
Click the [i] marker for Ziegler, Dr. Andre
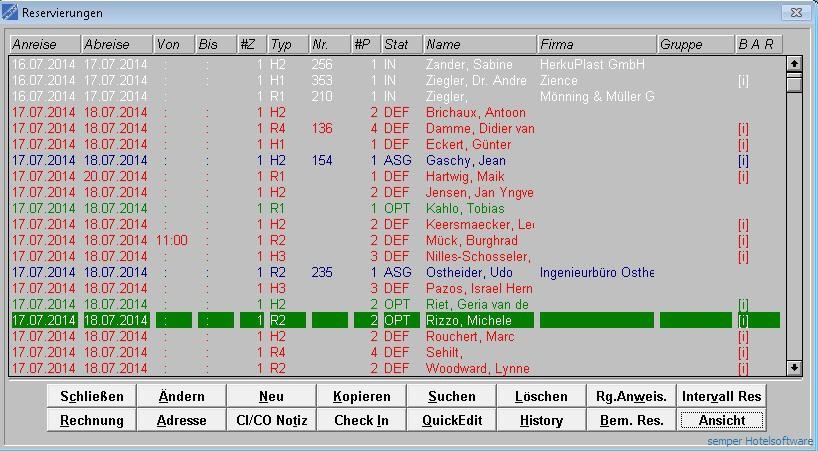point(742,81)
